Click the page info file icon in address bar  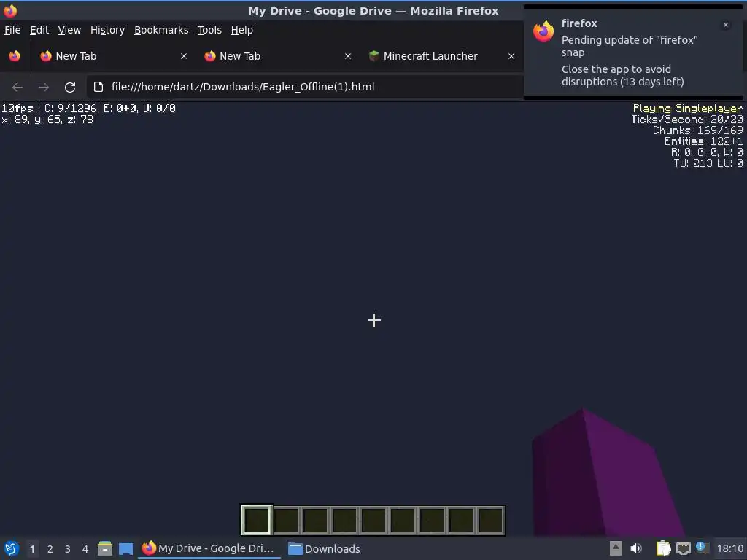tap(98, 87)
